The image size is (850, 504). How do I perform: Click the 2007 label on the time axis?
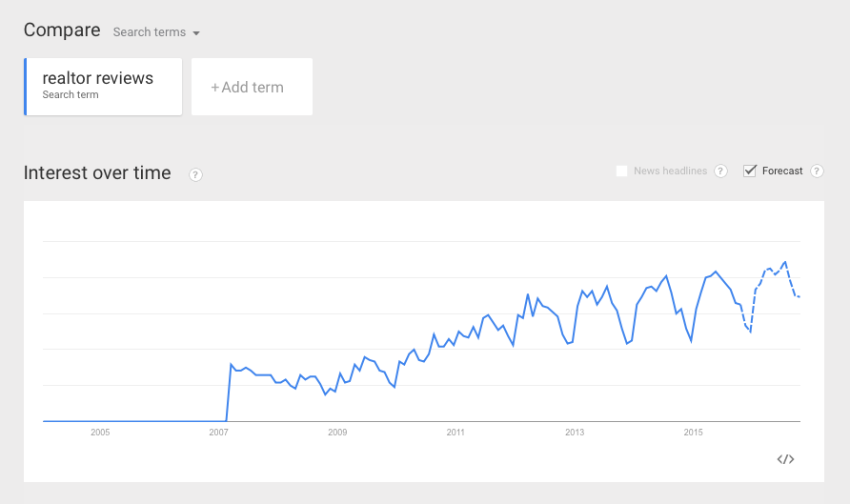[x=218, y=433]
